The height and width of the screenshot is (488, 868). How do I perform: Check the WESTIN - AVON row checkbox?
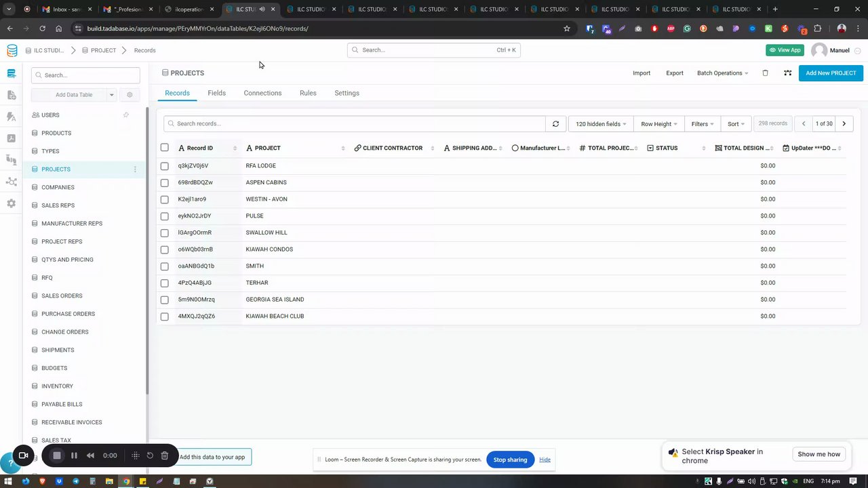tap(164, 199)
